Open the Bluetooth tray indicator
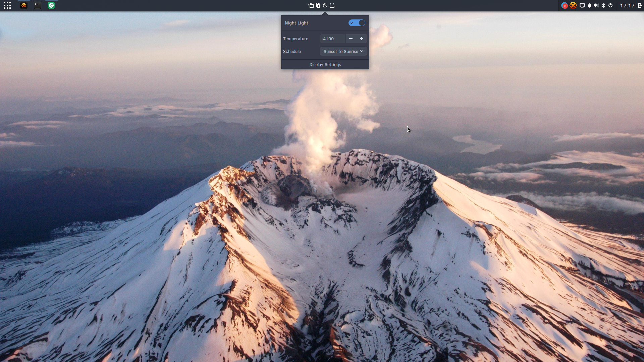The image size is (644, 362). [x=603, y=5]
